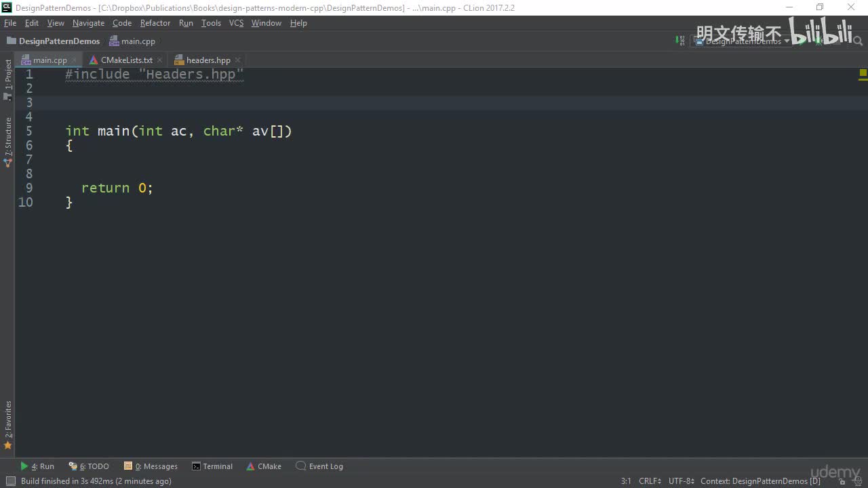Click the Build project icon in toolbar
Image resolution: width=868 pixels, height=488 pixels.
tap(680, 41)
